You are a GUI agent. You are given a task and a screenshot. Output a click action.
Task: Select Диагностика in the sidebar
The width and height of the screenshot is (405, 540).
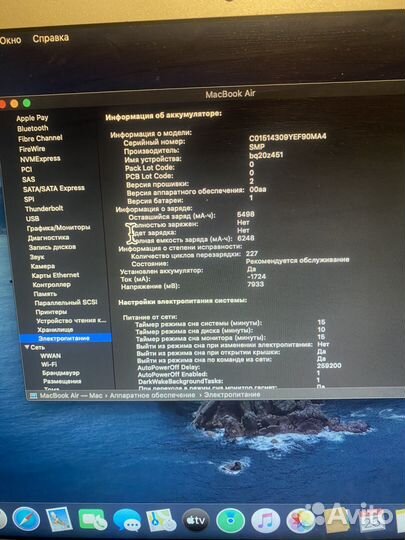[x=49, y=238]
